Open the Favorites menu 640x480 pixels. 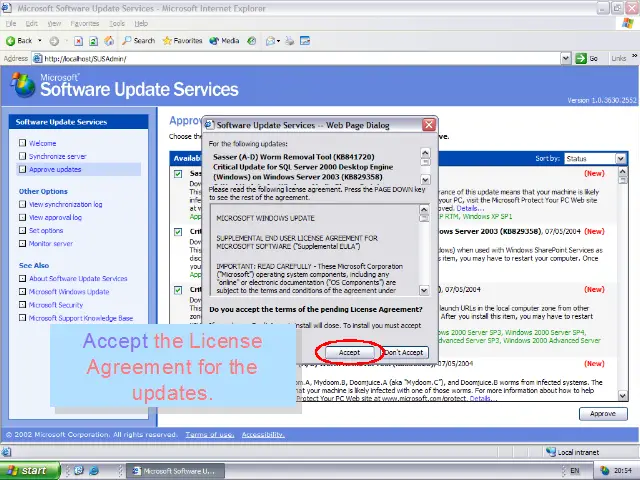[x=84, y=23]
